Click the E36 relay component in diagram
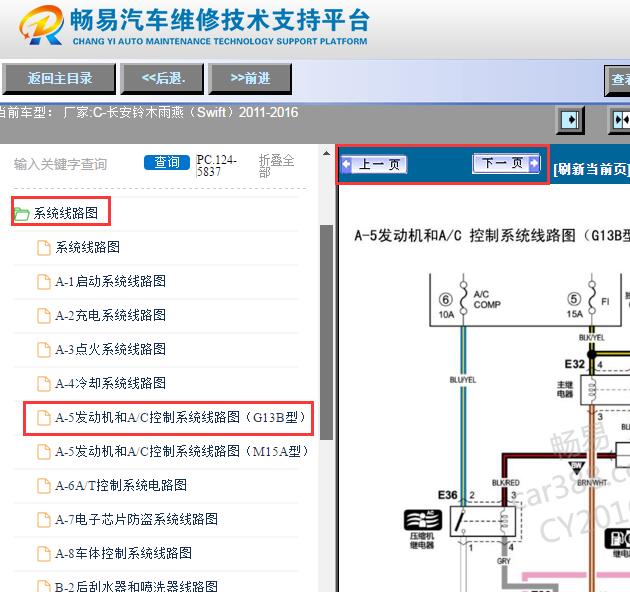Image resolution: width=630 pixels, height=592 pixels. [485, 521]
